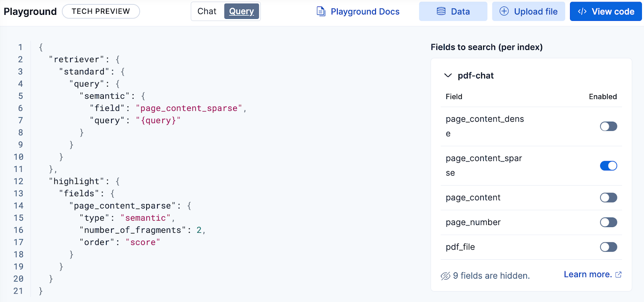The height and width of the screenshot is (302, 644).
Task: Select the Query tab
Action: click(x=242, y=11)
